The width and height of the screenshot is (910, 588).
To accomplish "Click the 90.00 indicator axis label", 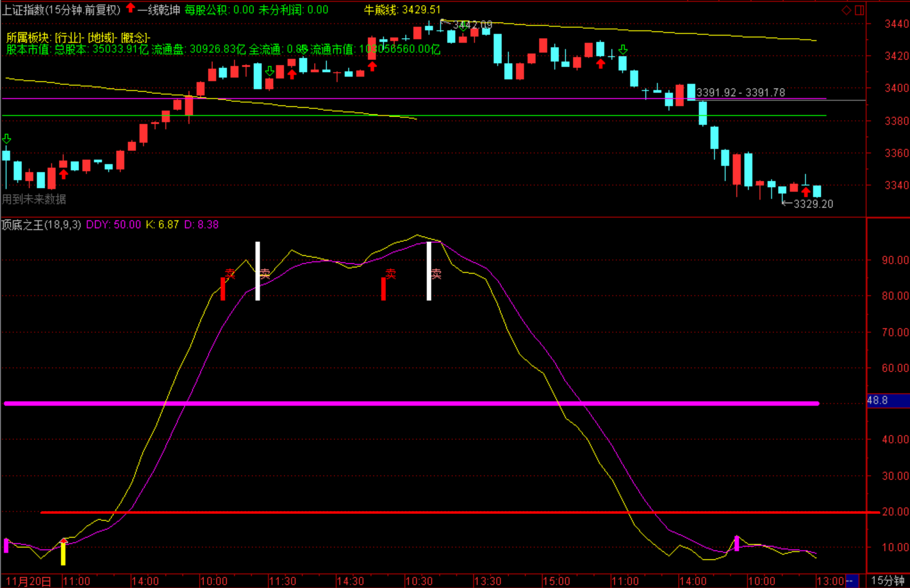I will (x=895, y=260).
